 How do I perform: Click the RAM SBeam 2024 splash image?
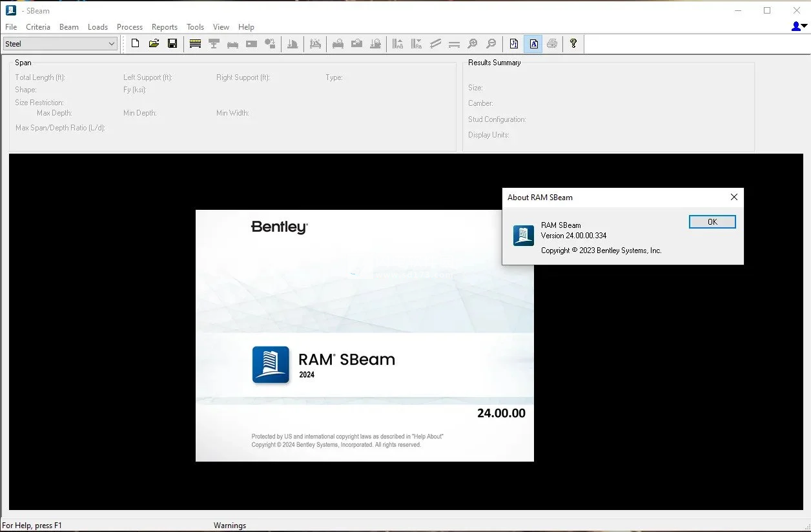tap(365, 336)
